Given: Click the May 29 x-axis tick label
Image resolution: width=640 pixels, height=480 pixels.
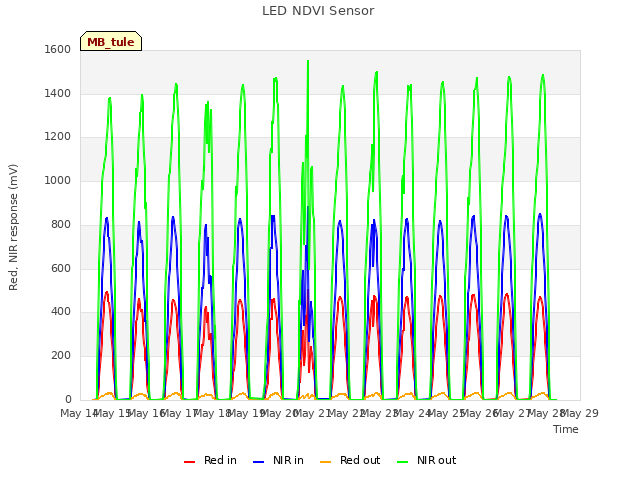Looking at the screenshot, I should 580,413.
